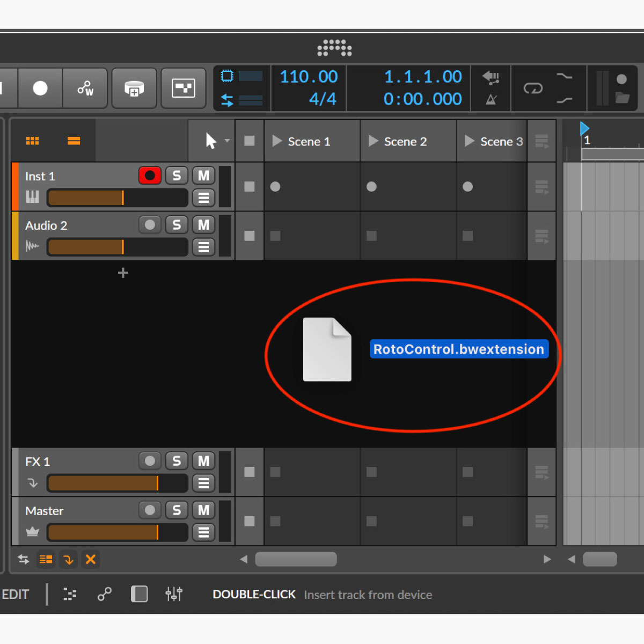Add a new track with plus
The image size is (644, 644).
click(x=123, y=273)
